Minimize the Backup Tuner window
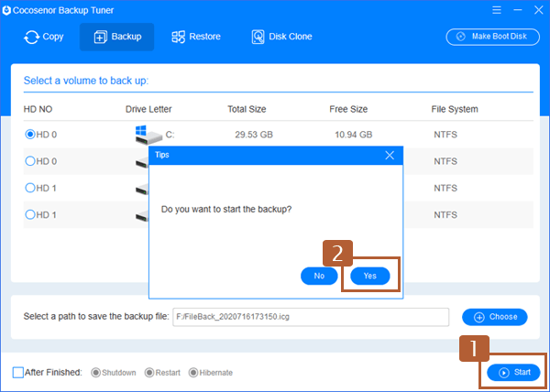 518,10
